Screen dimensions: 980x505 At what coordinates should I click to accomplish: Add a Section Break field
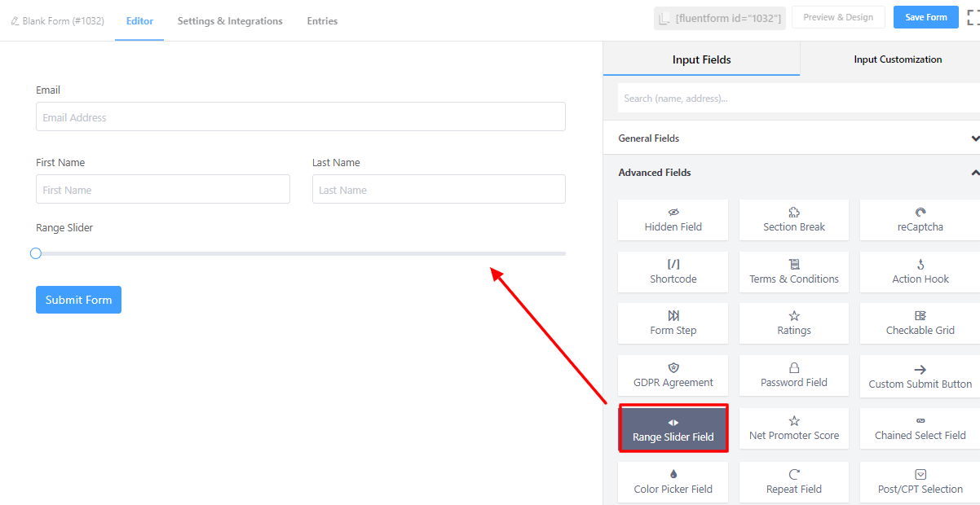click(794, 220)
